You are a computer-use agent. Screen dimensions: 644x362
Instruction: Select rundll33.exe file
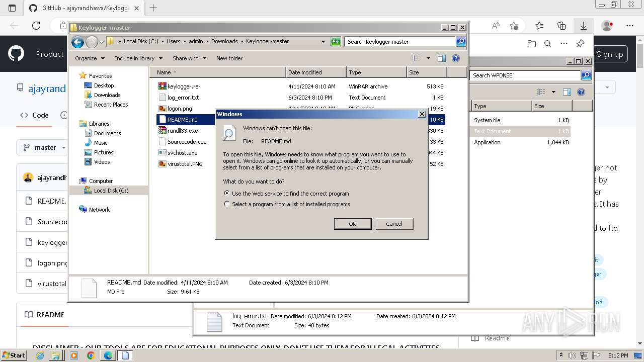183,131
